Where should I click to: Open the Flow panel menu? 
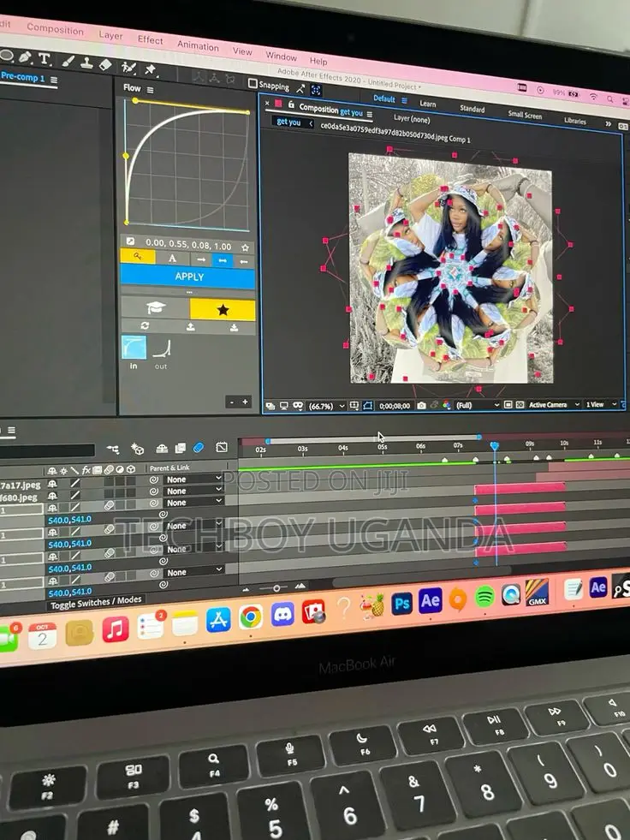(150, 90)
